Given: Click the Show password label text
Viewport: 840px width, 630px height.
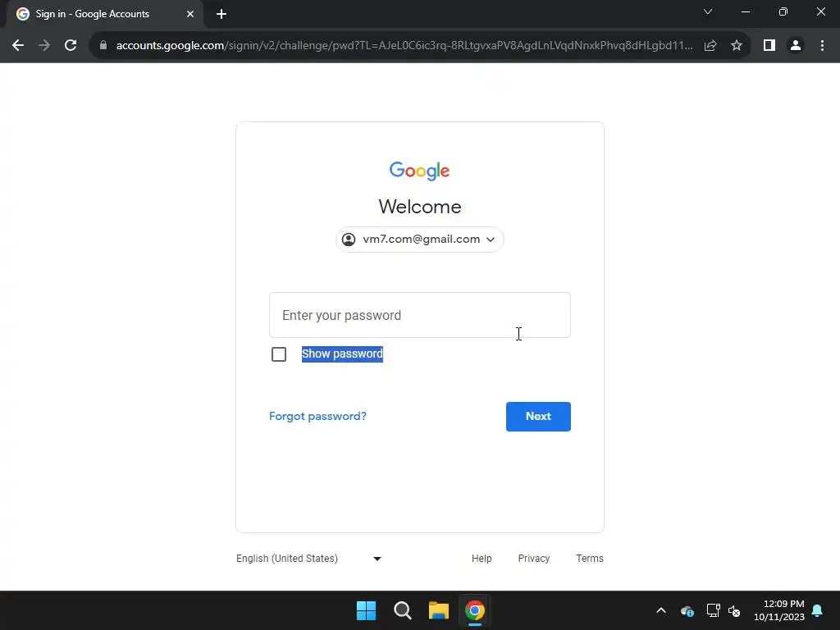Looking at the screenshot, I should (342, 354).
